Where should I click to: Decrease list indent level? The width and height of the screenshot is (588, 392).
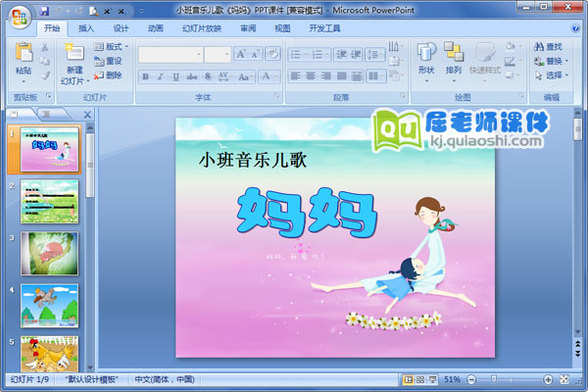click(x=341, y=55)
